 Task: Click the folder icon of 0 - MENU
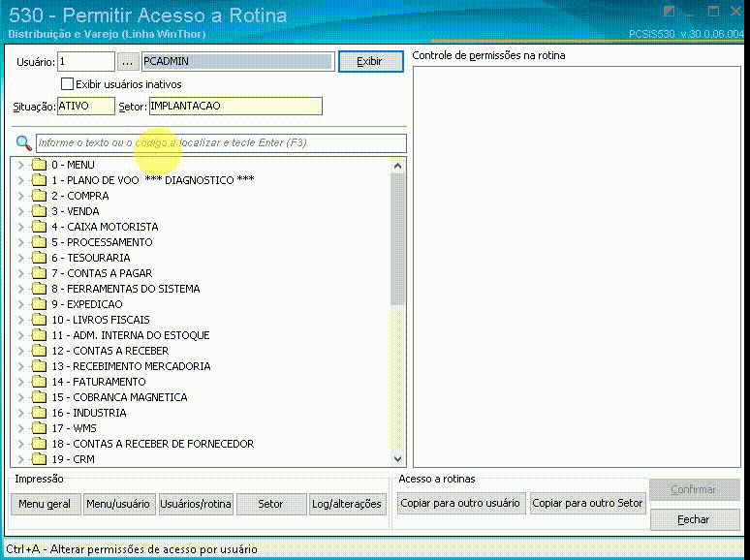(x=39, y=165)
